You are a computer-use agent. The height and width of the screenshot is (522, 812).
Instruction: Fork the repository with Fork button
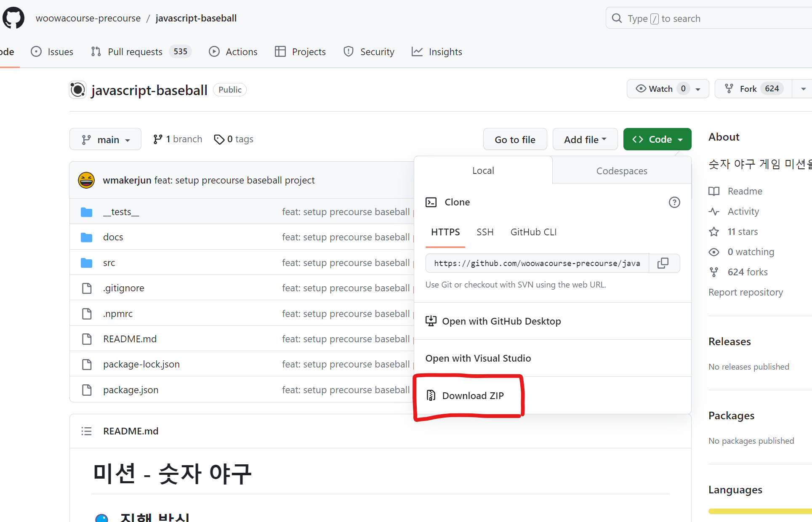click(753, 88)
